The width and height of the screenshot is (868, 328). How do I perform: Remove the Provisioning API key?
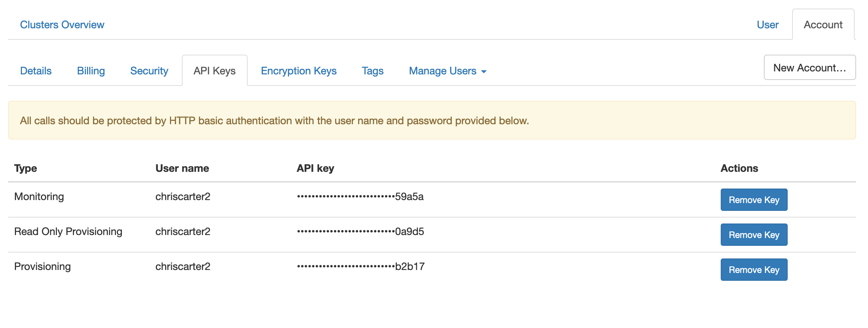pyautogui.click(x=754, y=270)
